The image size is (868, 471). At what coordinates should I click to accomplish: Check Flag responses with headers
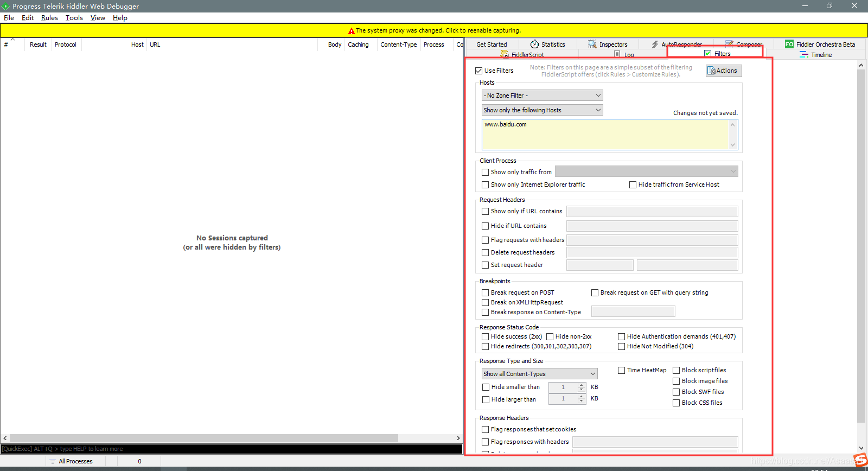tap(485, 442)
